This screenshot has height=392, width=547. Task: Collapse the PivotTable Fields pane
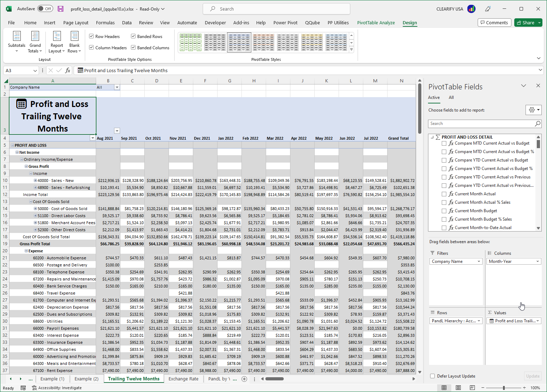point(524,86)
